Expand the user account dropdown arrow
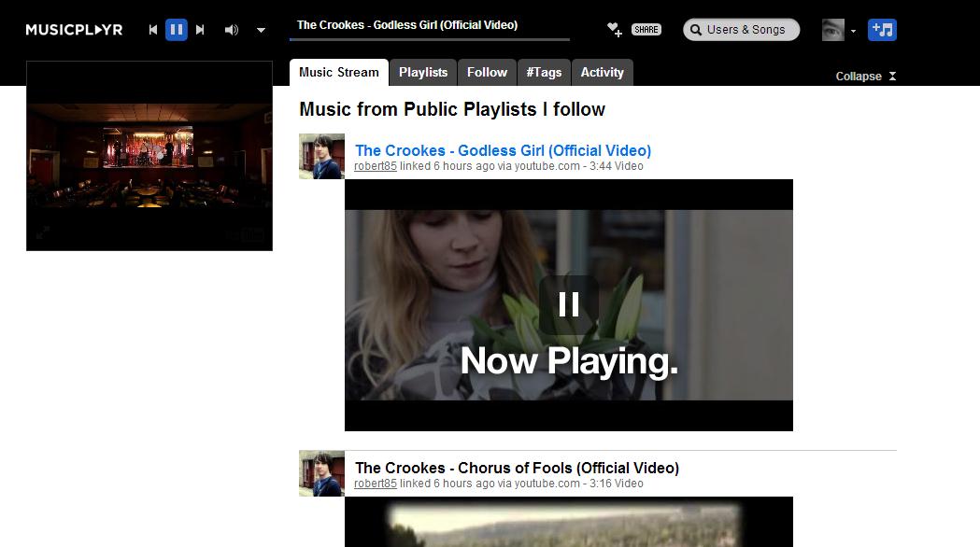The height and width of the screenshot is (547, 980). 853,31
